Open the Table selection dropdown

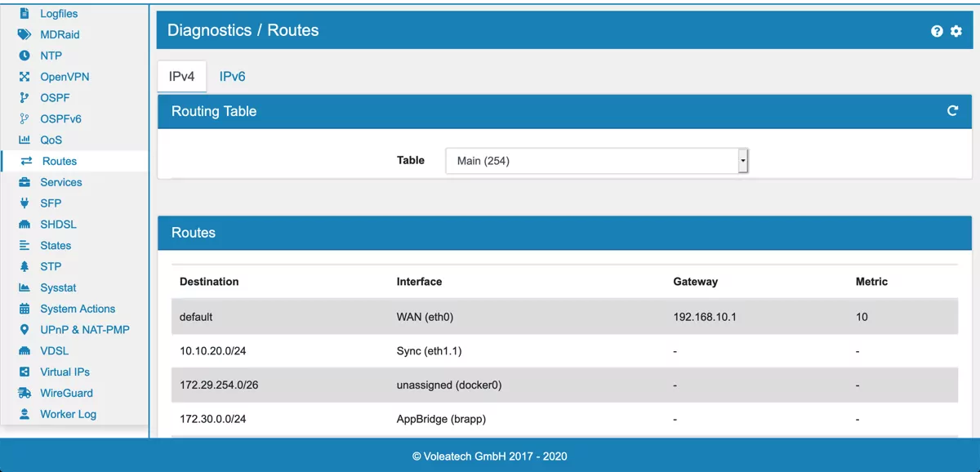point(596,161)
